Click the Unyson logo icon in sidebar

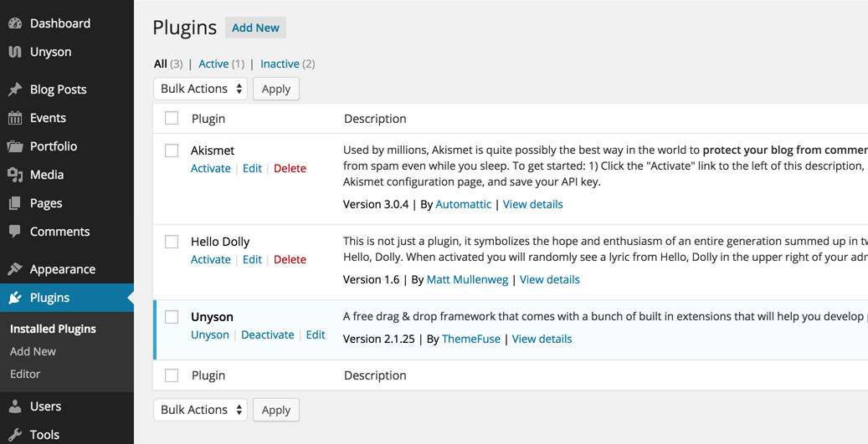click(15, 52)
